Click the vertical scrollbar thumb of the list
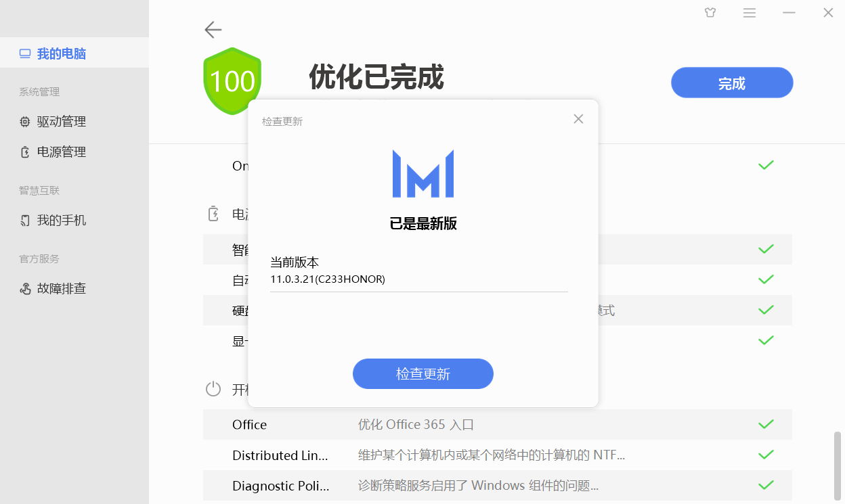The image size is (845, 504). click(838, 467)
